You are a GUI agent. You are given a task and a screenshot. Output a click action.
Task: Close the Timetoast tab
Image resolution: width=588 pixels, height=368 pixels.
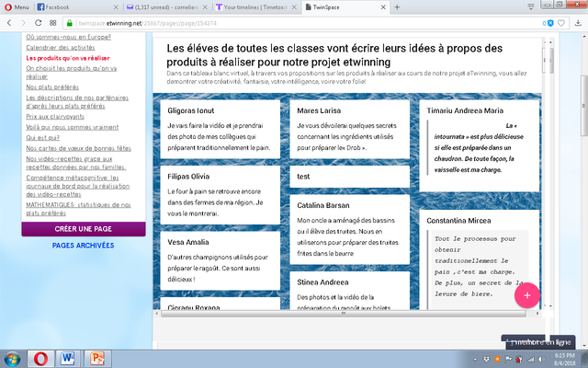click(x=294, y=7)
